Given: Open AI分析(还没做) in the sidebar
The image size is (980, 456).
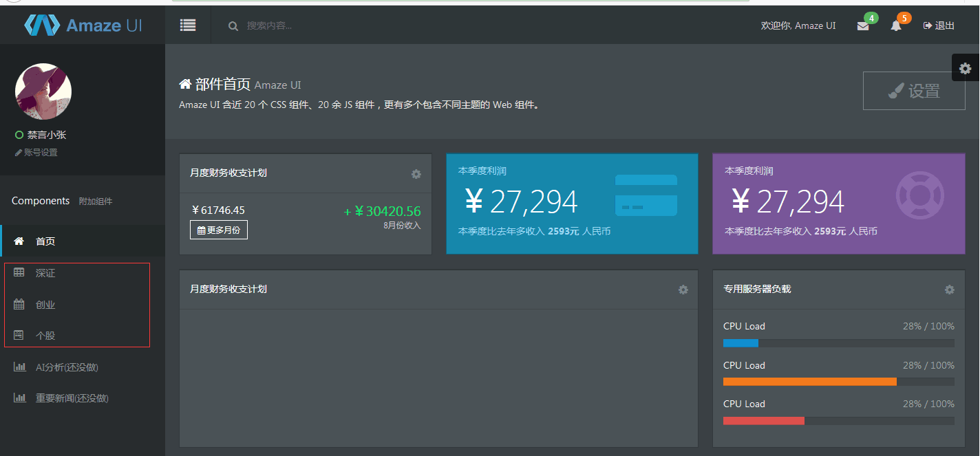Looking at the screenshot, I should (x=83, y=367).
